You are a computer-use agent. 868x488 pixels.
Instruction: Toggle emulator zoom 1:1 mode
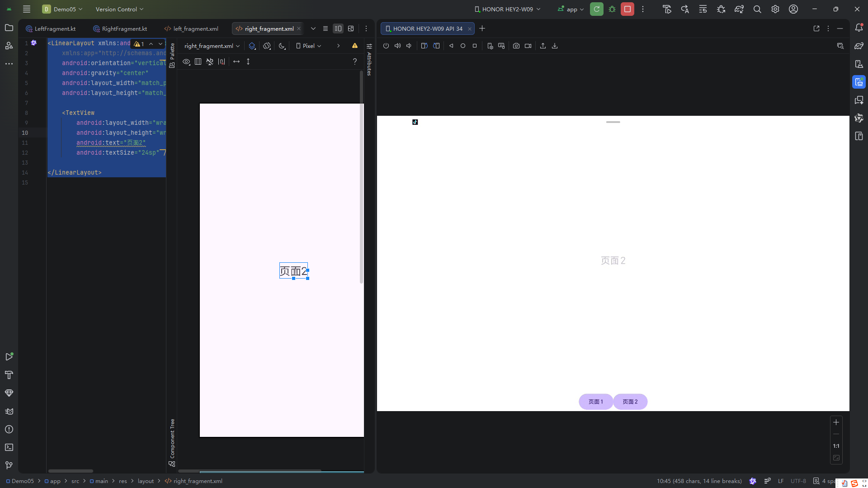click(x=836, y=445)
